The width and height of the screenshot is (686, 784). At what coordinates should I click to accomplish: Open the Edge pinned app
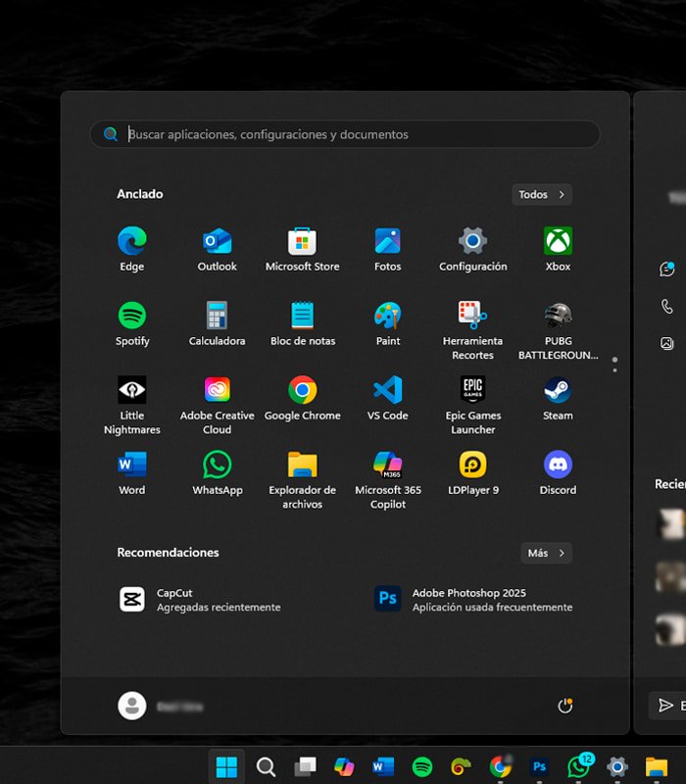pyautogui.click(x=132, y=249)
